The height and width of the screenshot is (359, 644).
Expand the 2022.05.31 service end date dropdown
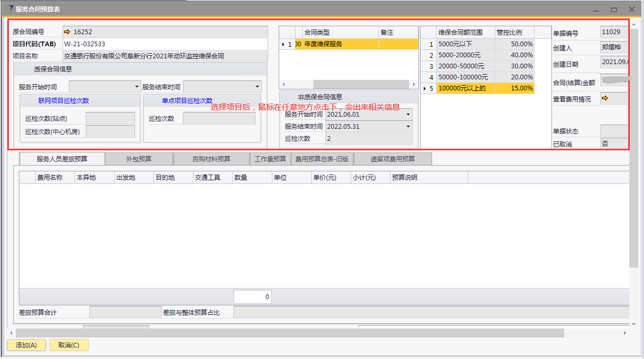[x=408, y=127]
